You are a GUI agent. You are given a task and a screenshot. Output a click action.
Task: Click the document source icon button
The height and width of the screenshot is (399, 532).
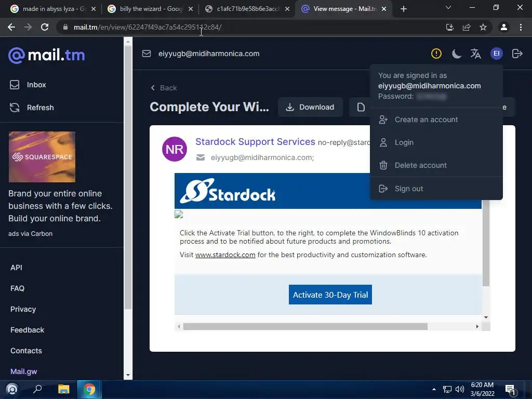click(361, 107)
